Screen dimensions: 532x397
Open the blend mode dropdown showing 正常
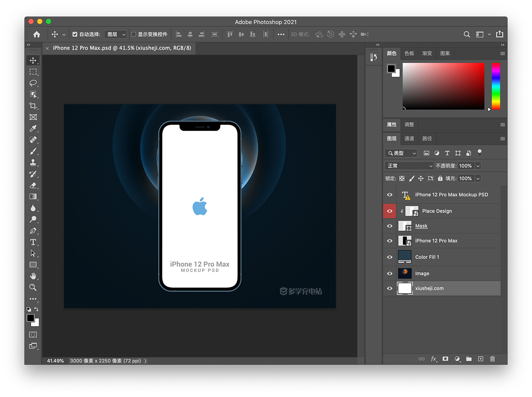409,166
